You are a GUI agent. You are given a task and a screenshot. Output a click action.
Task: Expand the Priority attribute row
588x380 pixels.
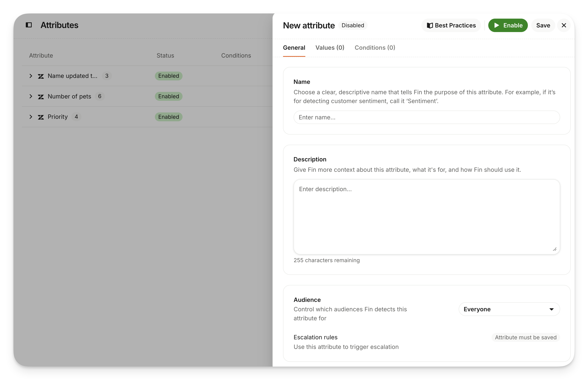pyautogui.click(x=31, y=117)
